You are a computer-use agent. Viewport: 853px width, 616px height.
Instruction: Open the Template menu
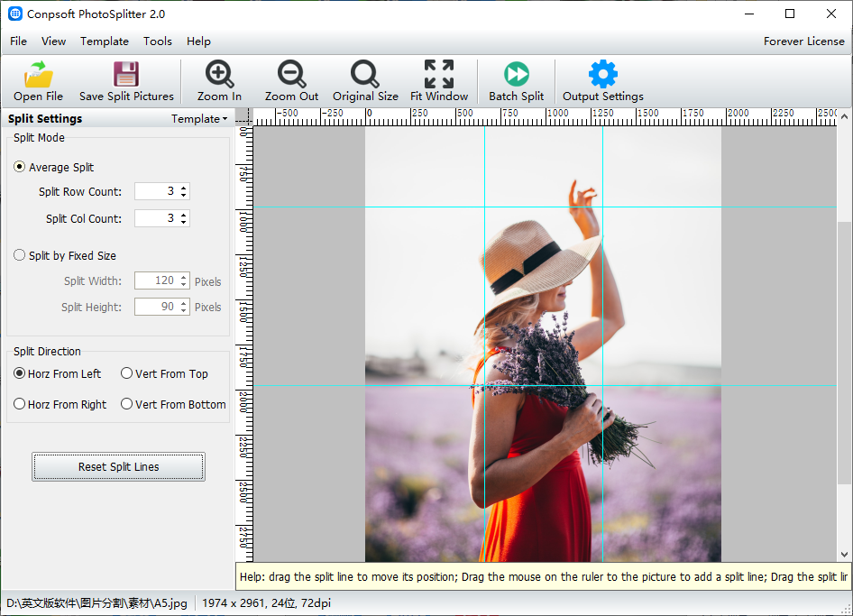(x=105, y=41)
